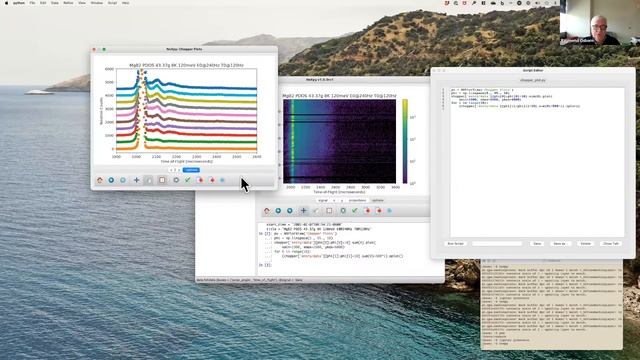Open the File menu

[32, 3]
